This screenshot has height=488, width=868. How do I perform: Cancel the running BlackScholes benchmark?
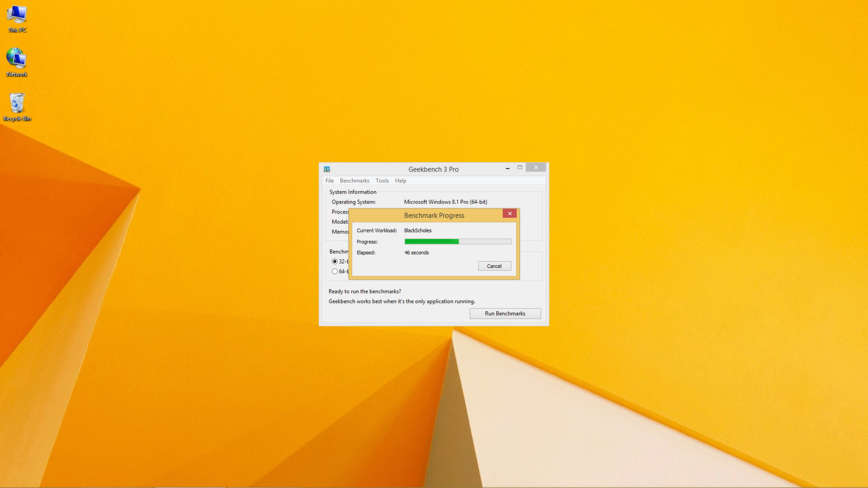(494, 266)
